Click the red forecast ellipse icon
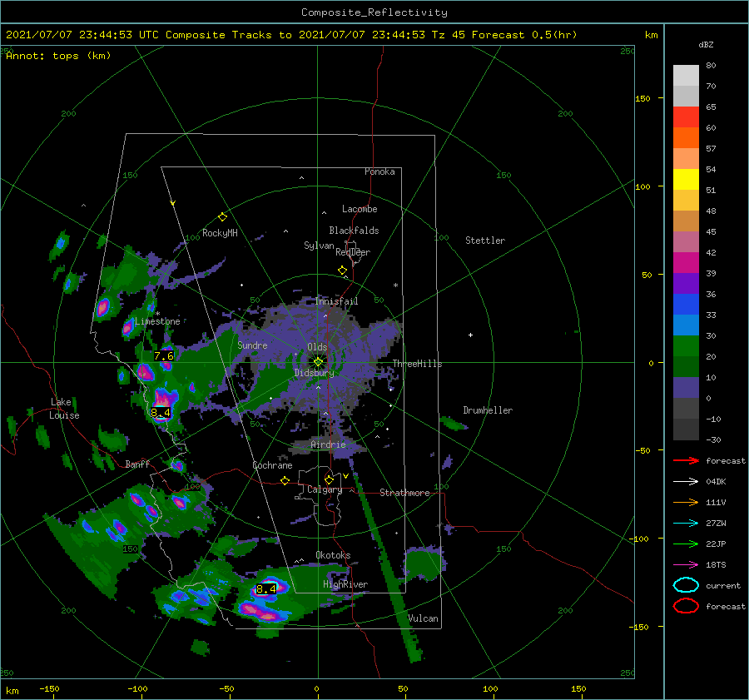Screen dimensions: 749x700 click(x=686, y=606)
